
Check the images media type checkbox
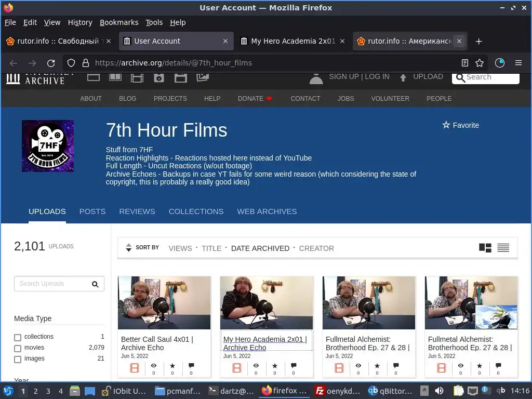(x=18, y=360)
